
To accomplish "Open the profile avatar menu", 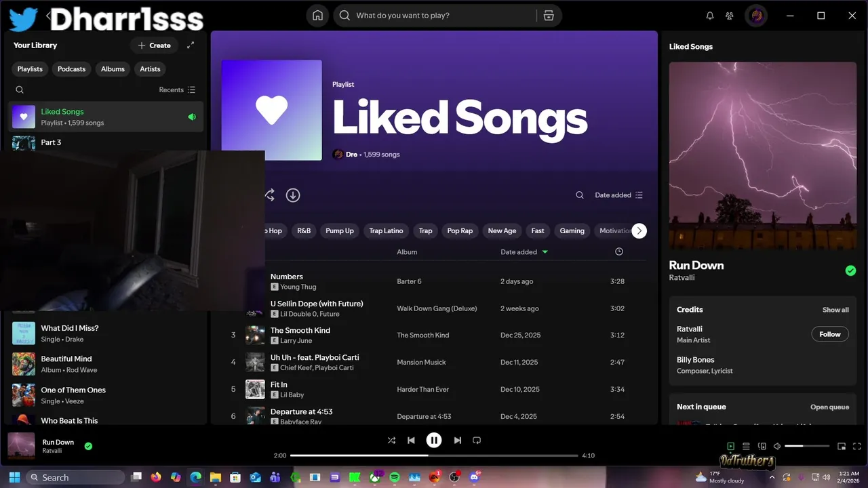I will 756,16.
